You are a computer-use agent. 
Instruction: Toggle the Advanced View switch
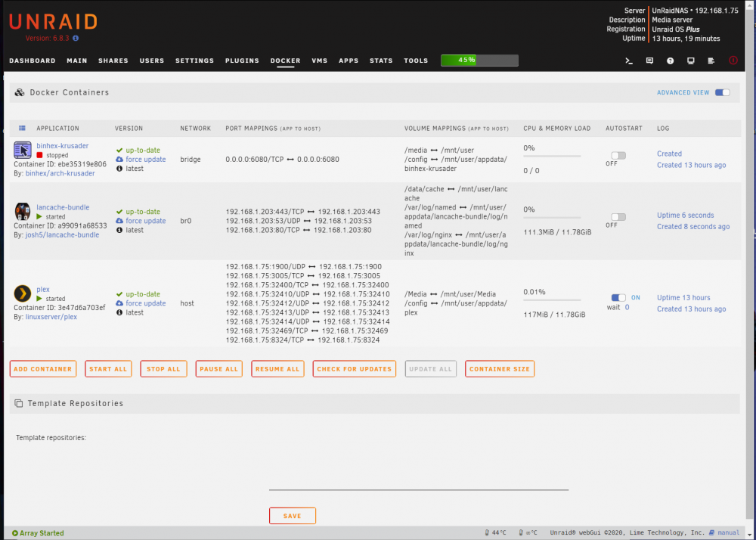pos(722,92)
